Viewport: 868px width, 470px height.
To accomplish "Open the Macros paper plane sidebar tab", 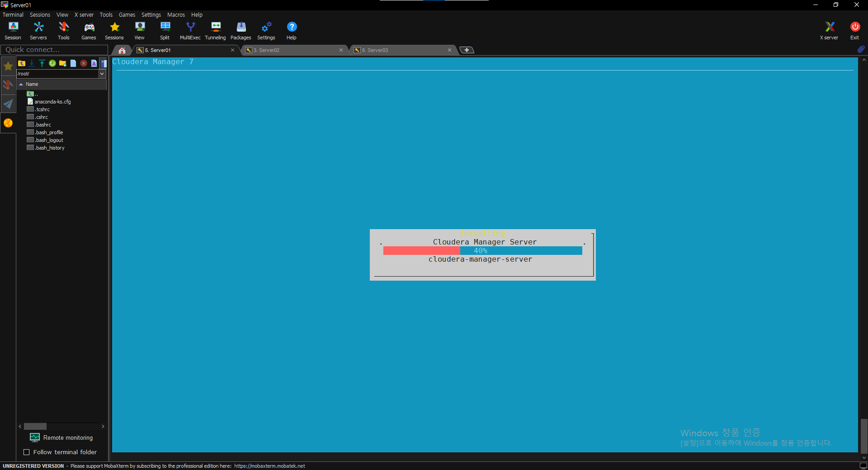I will click(8, 104).
